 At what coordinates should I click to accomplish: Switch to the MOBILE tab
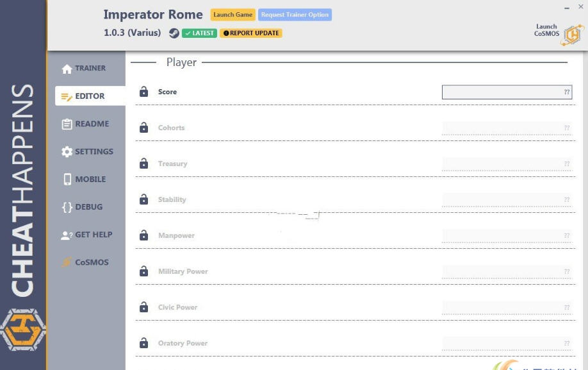pyautogui.click(x=90, y=180)
